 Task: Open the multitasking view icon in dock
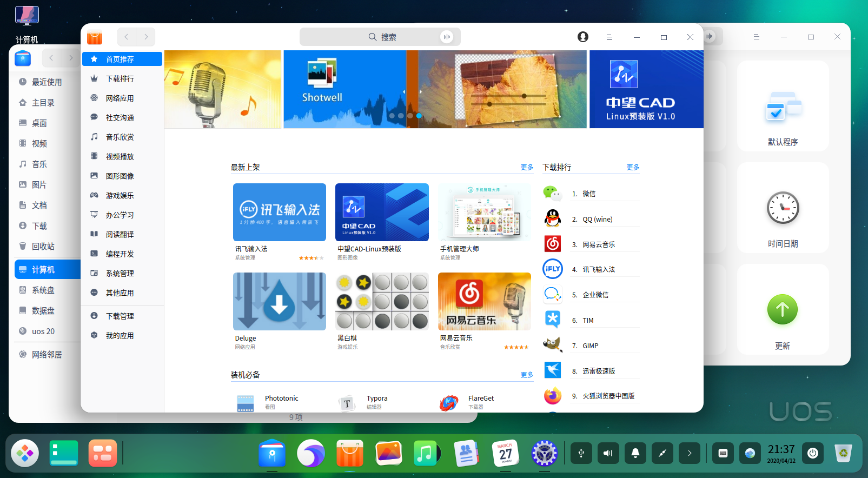pyautogui.click(x=103, y=453)
